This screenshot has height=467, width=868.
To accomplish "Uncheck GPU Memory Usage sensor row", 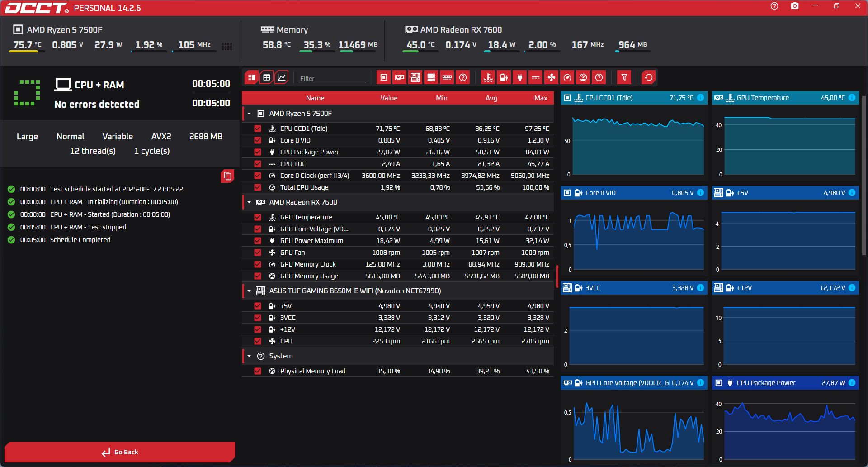I will point(258,276).
